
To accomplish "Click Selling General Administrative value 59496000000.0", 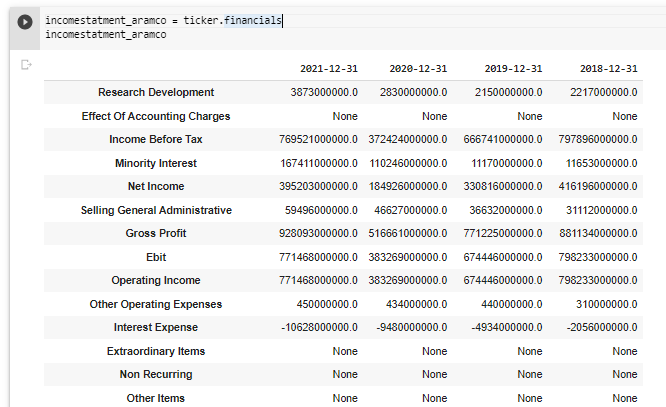I will pyautogui.click(x=321, y=210).
